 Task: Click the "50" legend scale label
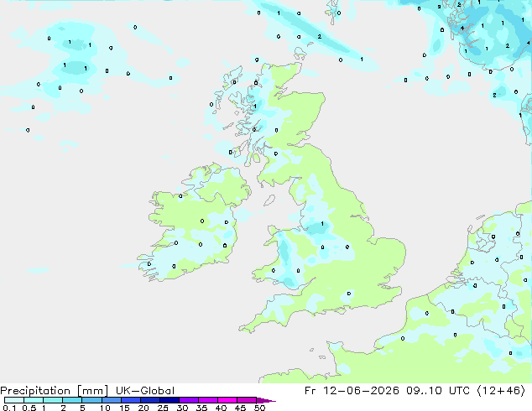[259, 408]
